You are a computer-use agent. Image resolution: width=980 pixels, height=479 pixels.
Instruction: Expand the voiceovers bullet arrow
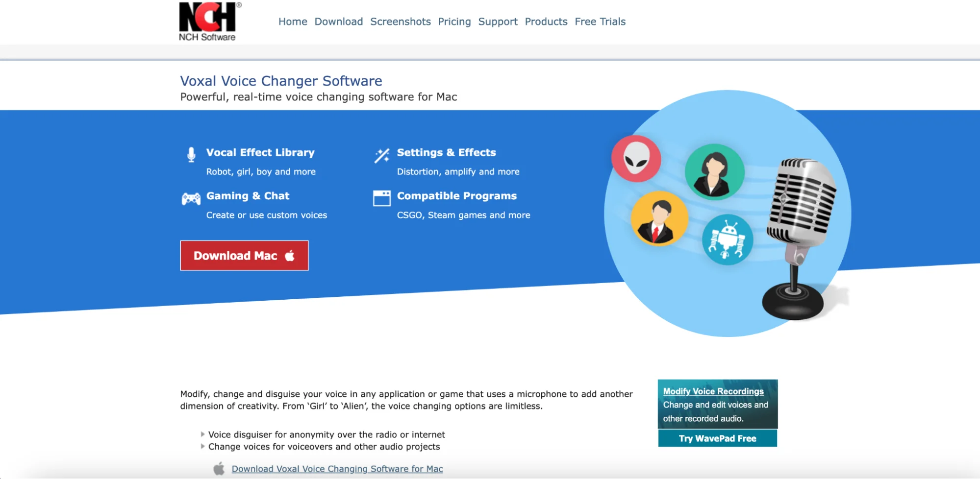pyautogui.click(x=202, y=446)
